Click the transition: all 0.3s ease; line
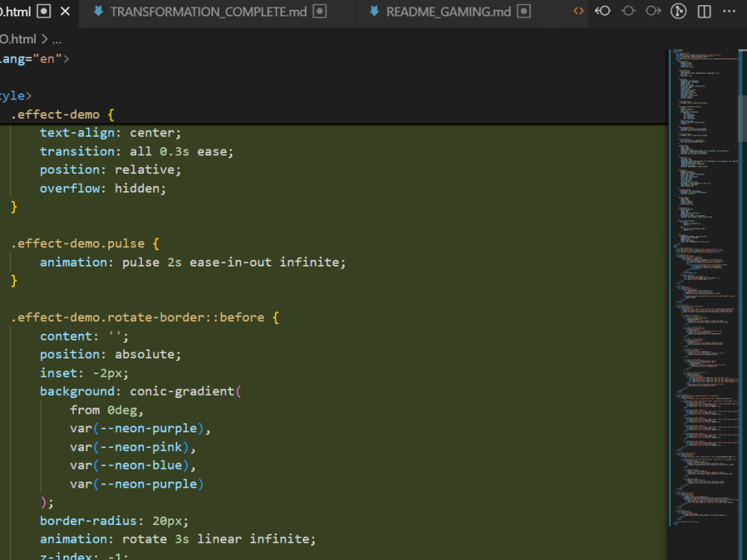This screenshot has width=747, height=560. 137,152
